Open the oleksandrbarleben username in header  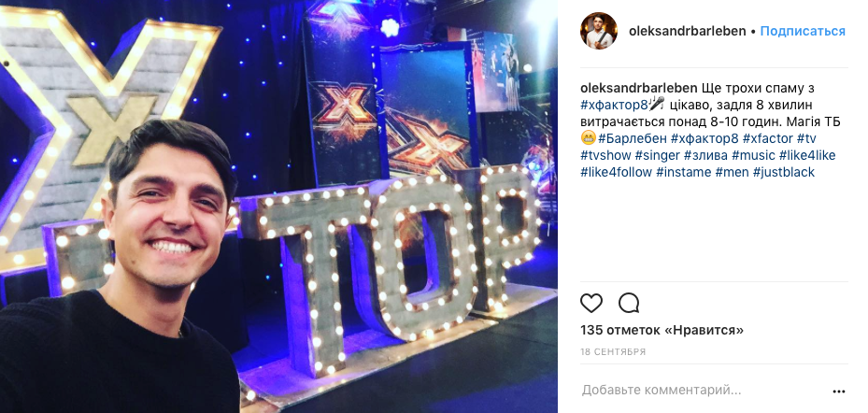coord(688,31)
